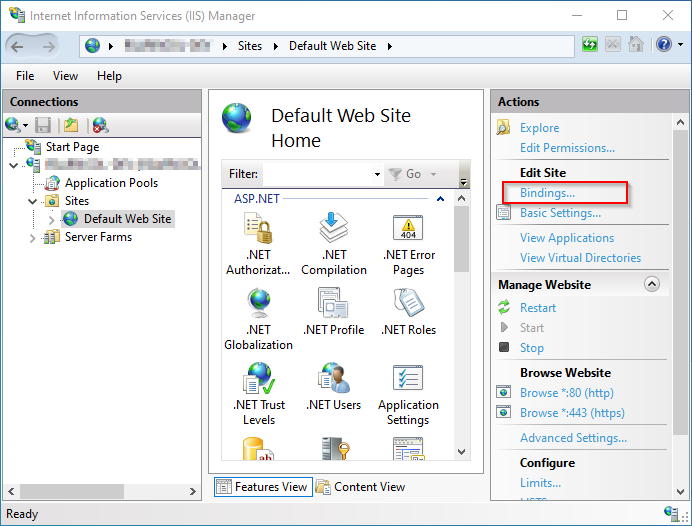
Task: Collapse the ASP.NET group
Action: pyautogui.click(x=440, y=199)
